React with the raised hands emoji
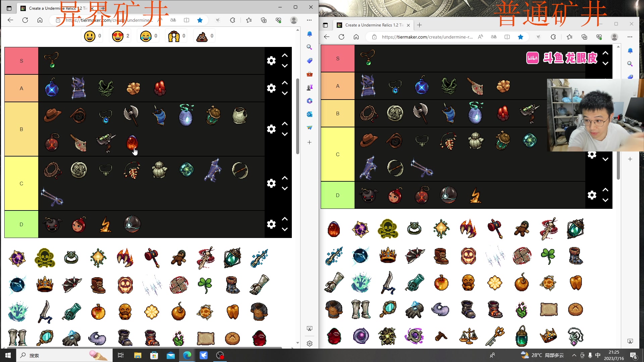644x362 pixels. tap(174, 36)
